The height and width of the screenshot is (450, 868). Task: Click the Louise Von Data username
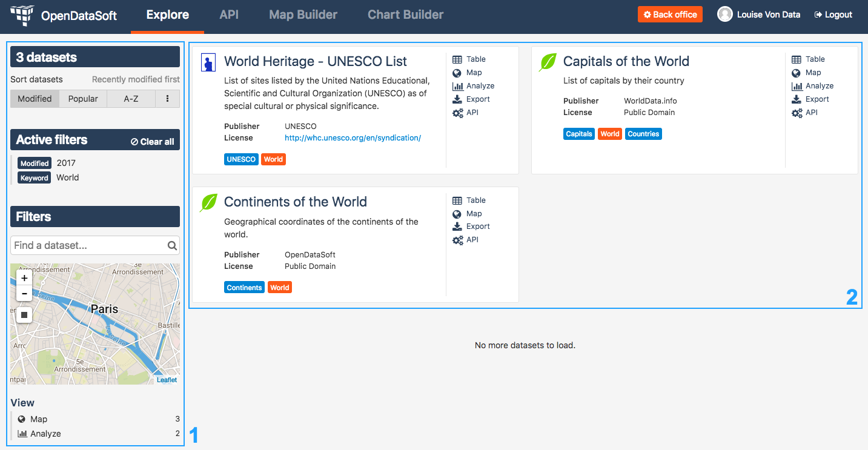[769, 15]
